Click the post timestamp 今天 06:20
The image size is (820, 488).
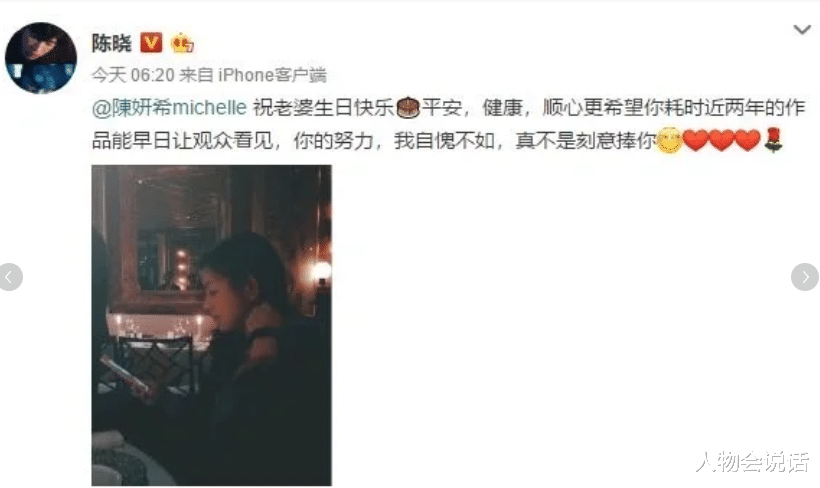pyautogui.click(x=133, y=75)
